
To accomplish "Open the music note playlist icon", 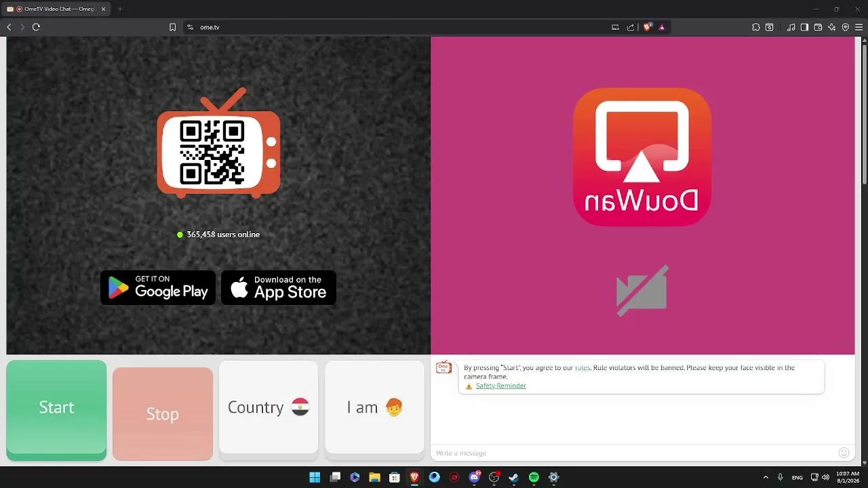I will point(791,27).
